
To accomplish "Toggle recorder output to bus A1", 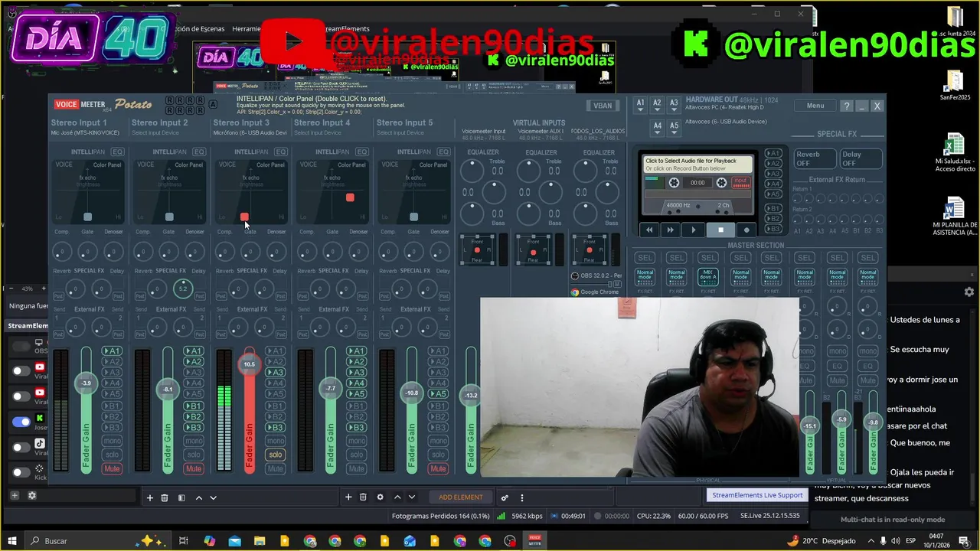I will pyautogui.click(x=774, y=153).
